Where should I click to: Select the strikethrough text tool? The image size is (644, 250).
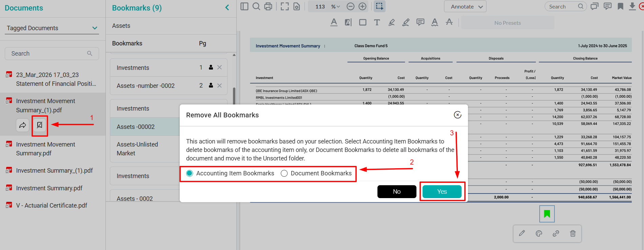pyautogui.click(x=449, y=22)
